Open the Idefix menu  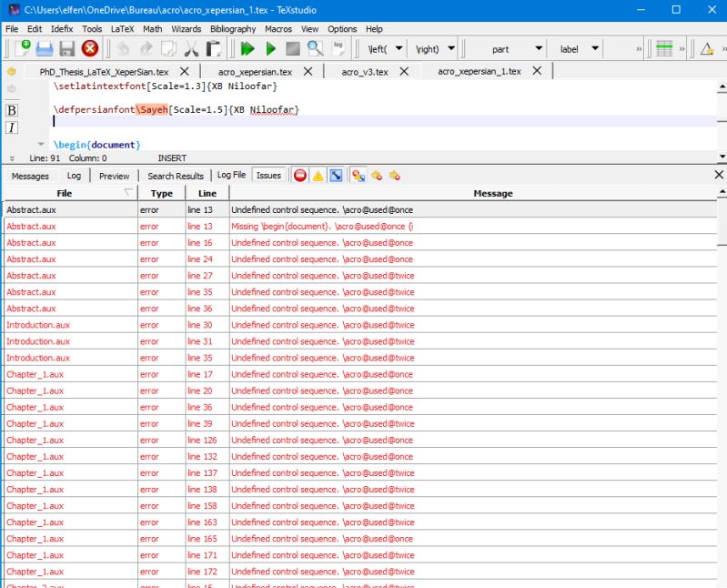coord(62,29)
